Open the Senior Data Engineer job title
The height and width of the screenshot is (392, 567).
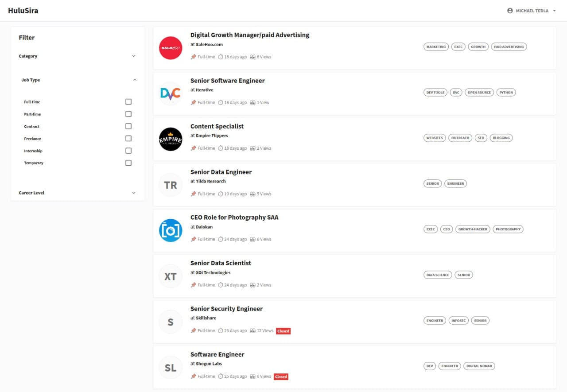pyautogui.click(x=221, y=172)
